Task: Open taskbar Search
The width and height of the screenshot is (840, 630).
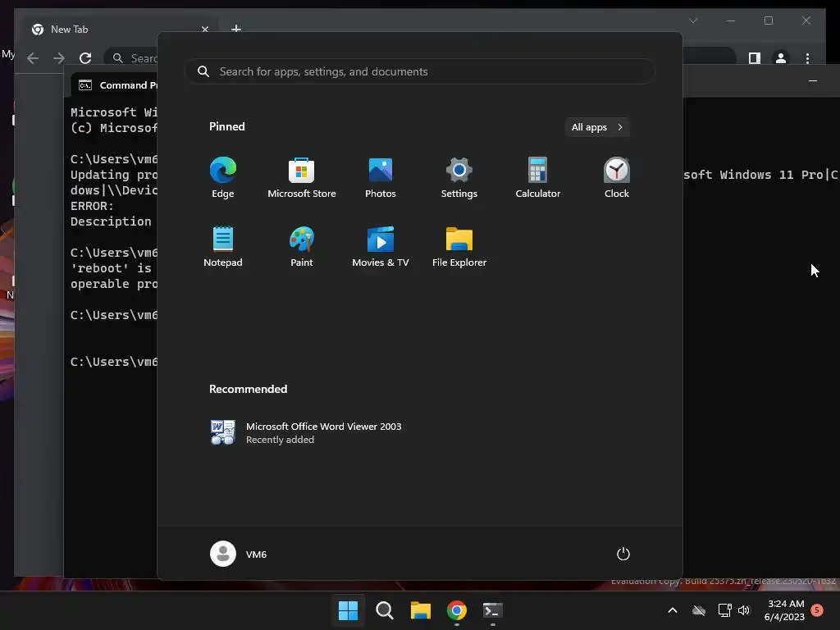Action: pyautogui.click(x=384, y=610)
